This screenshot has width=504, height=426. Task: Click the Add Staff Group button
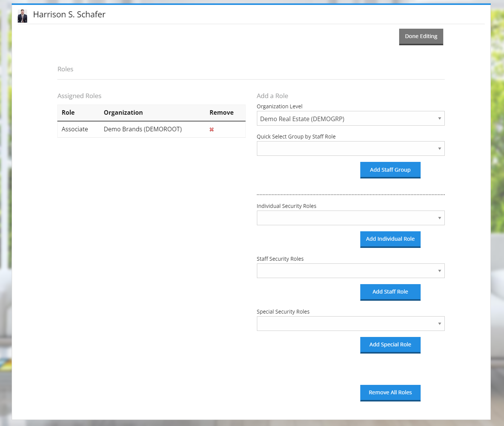click(390, 170)
